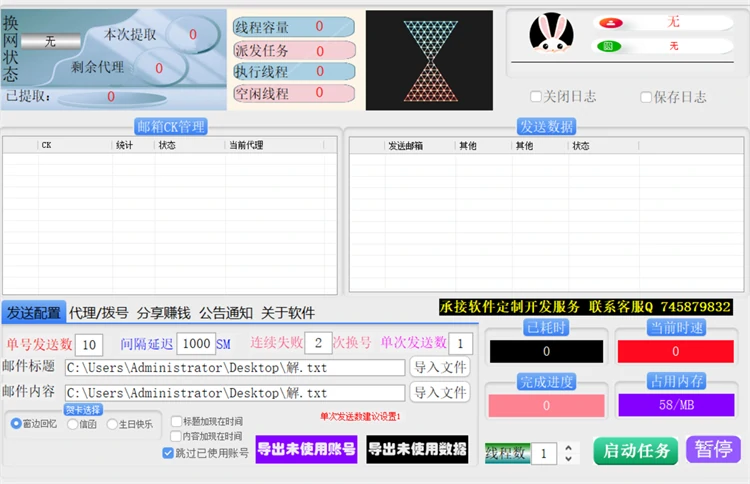Click the 统计 column header
This screenshot has height=484, width=750.
tap(133, 145)
